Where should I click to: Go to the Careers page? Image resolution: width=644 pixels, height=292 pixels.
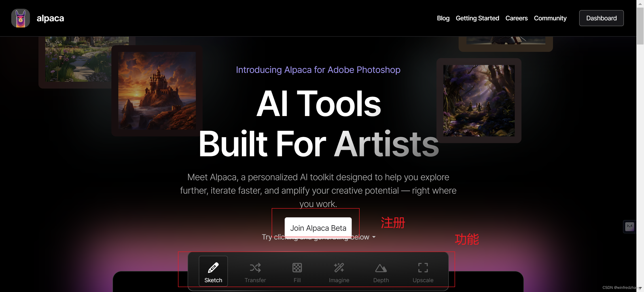point(516,18)
